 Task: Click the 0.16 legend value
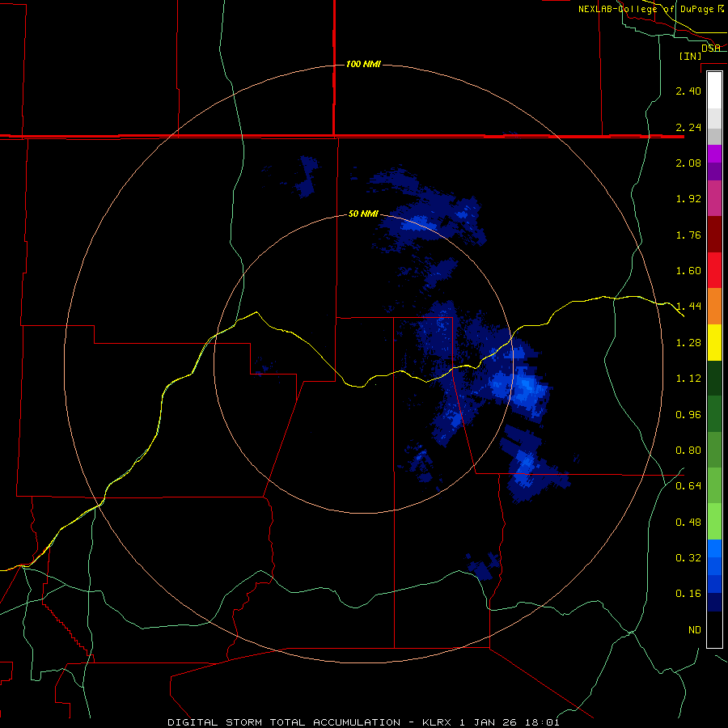coord(688,594)
